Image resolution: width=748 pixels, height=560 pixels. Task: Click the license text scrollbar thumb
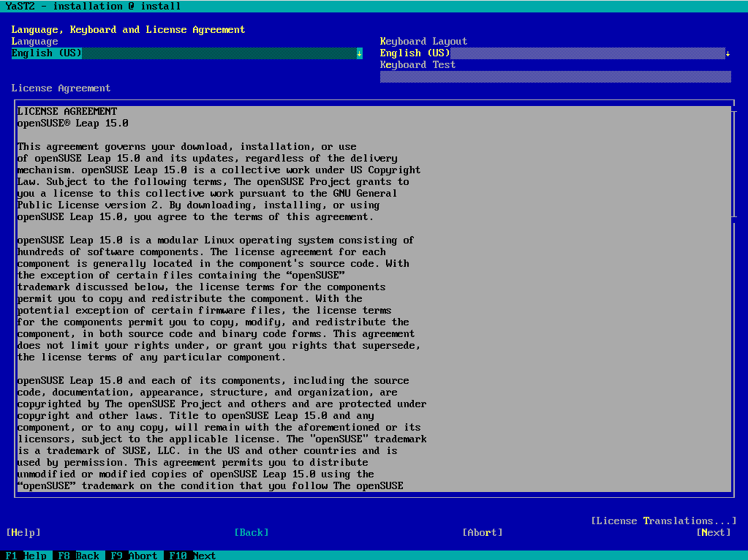[x=733, y=164]
